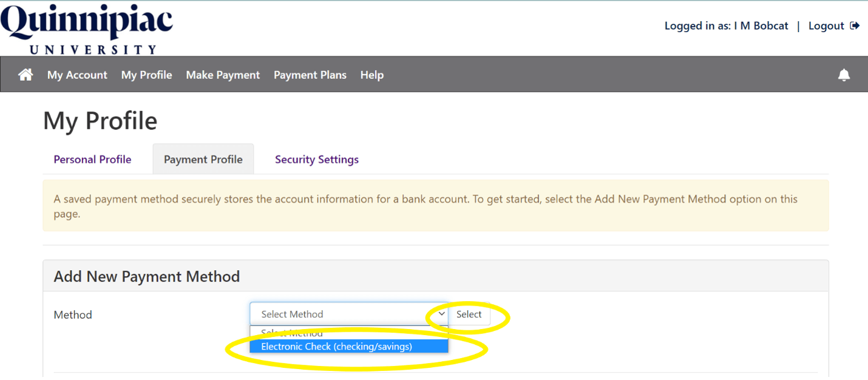The width and height of the screenshot is (868, 380).
Task: Click the Logout link
Action: click(x=826, y=25)
